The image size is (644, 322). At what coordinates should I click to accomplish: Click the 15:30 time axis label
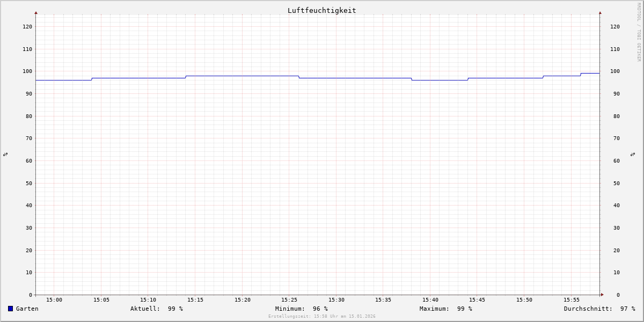[336, 299]
